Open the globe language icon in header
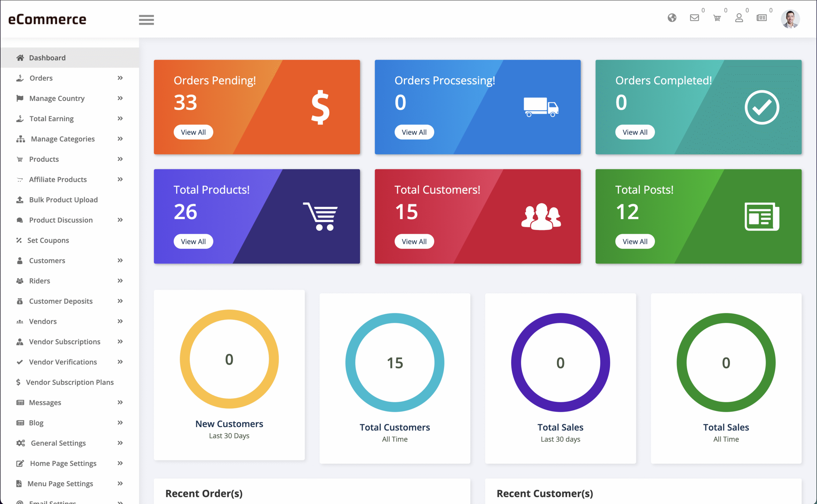817x504 pixels. 672,18
